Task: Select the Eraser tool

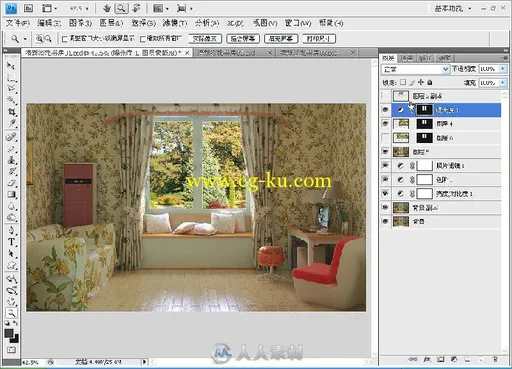Action: click(x=11, y=183)
